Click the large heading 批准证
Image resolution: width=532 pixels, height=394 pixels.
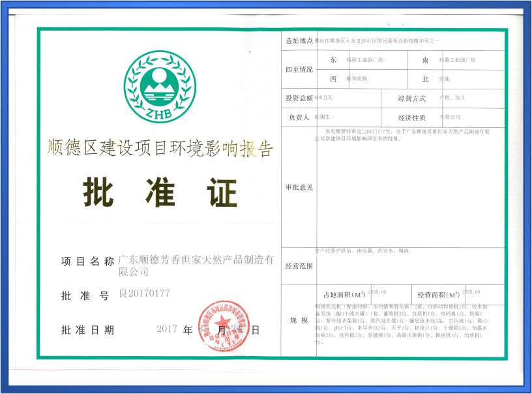[x=160, y=192]
